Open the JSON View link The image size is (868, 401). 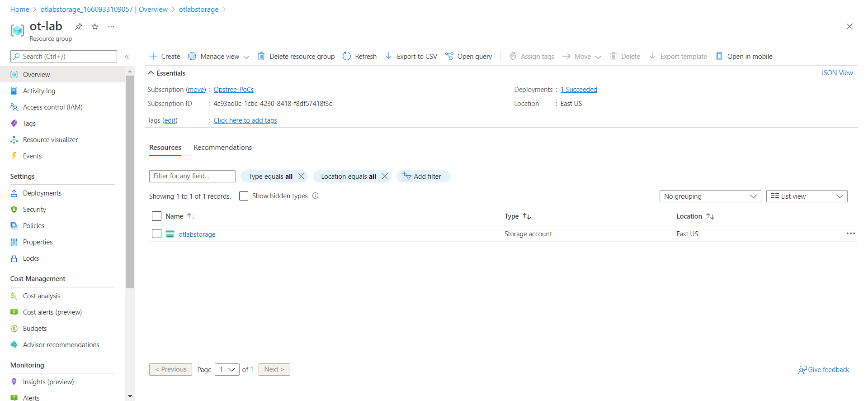pos(837,73)
